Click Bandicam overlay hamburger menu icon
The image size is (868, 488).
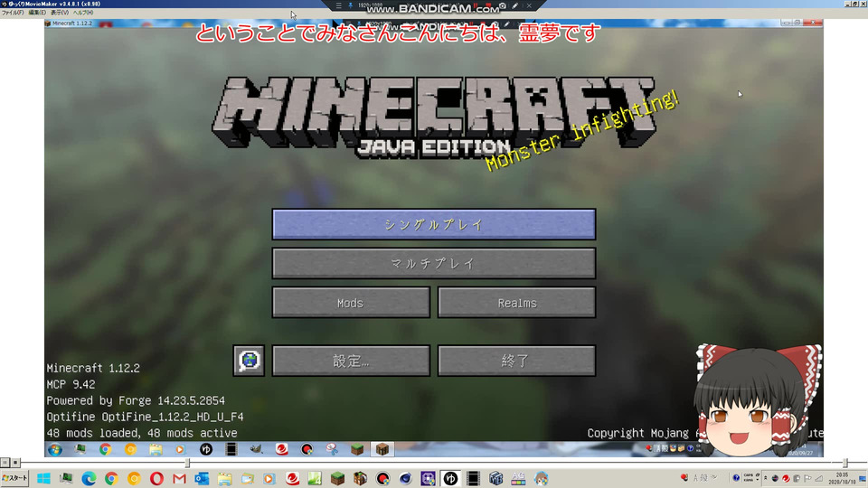coord(338,5)
